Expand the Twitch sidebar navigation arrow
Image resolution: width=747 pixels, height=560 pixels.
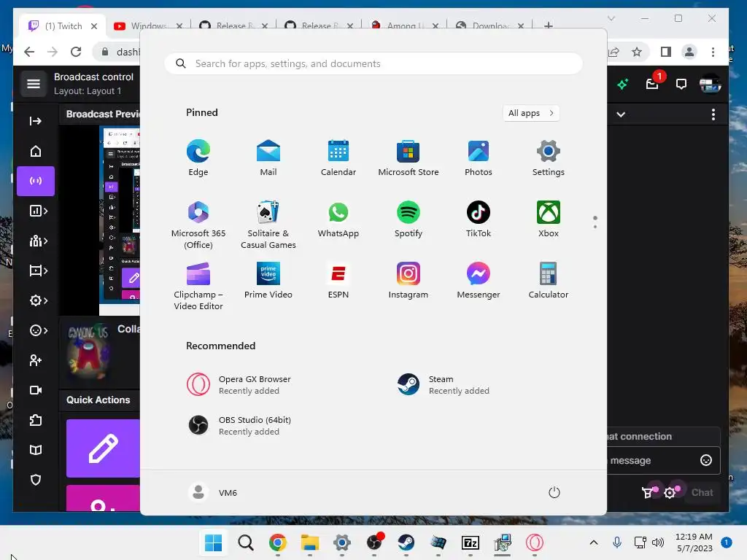click(x=36, y=121)
